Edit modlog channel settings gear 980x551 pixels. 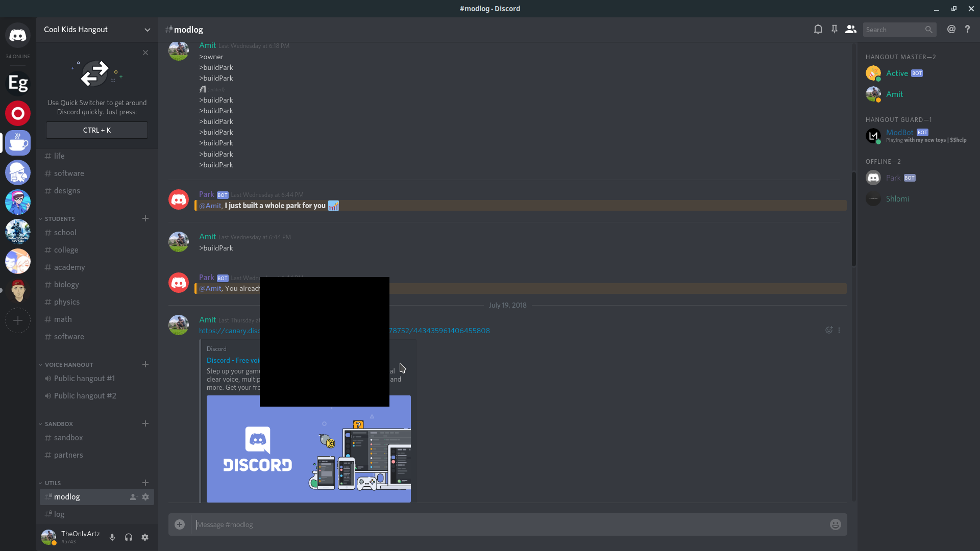tap(145, 497)
